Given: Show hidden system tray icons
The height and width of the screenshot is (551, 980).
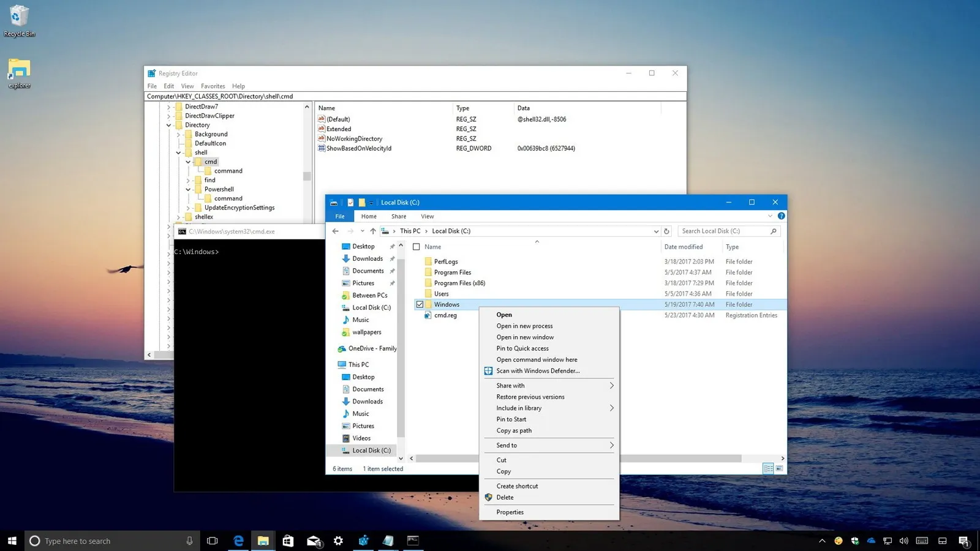Looking at the screenshot, I should click(x=822, y=541).
